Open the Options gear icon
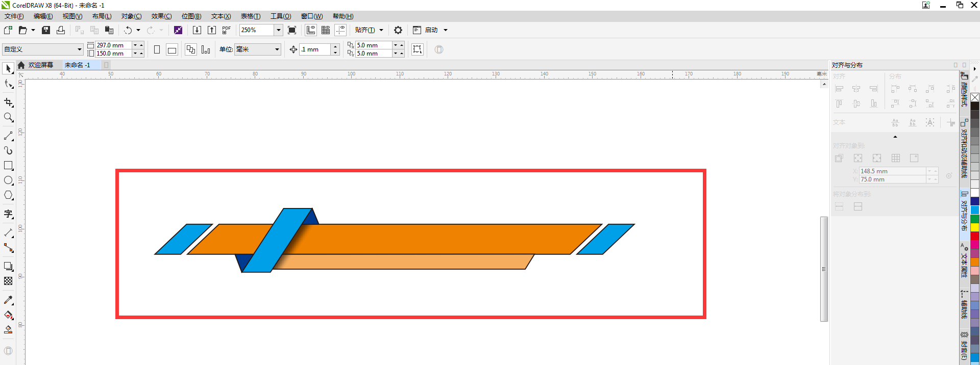 coord(398,30)
